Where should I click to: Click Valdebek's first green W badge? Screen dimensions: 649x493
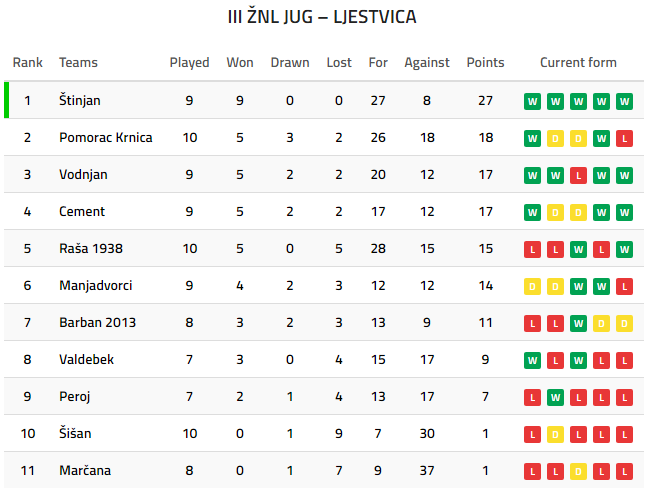(531, 360)
